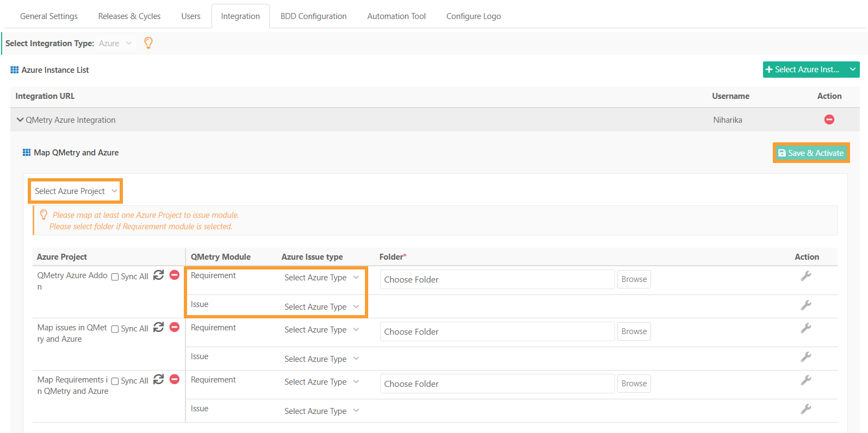
Task: Click the Save & Activate button
Action: (x=811, y=153)
